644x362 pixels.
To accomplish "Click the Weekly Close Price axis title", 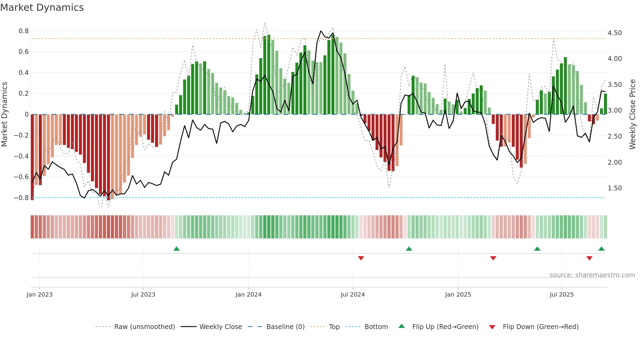I will click(632, 114).
